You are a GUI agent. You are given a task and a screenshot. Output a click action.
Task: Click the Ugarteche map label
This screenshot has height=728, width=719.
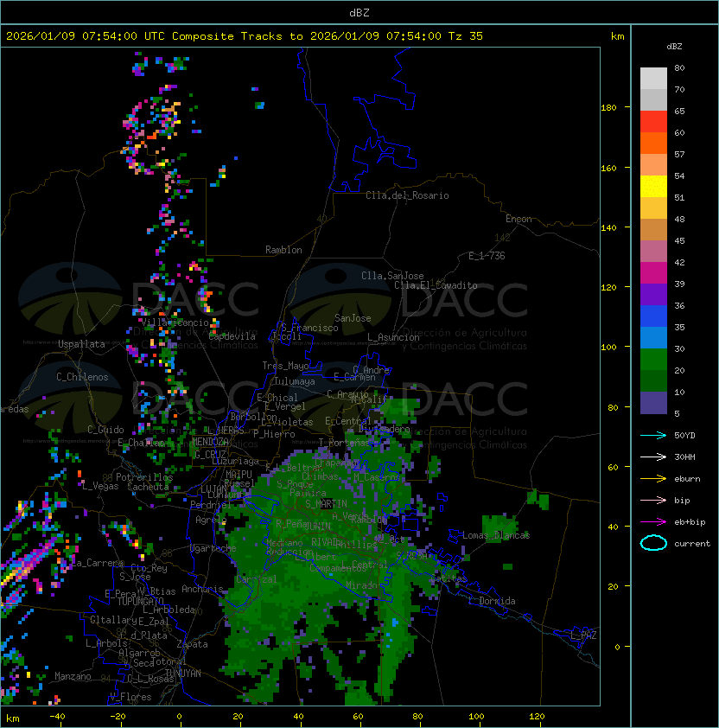(213, 548)
